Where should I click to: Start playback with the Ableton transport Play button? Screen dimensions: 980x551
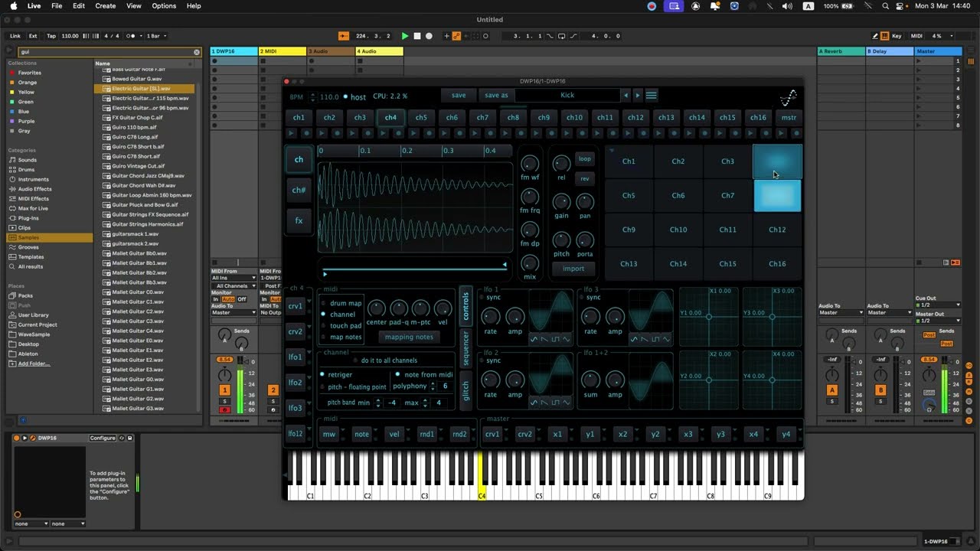[x=405, y=36]
